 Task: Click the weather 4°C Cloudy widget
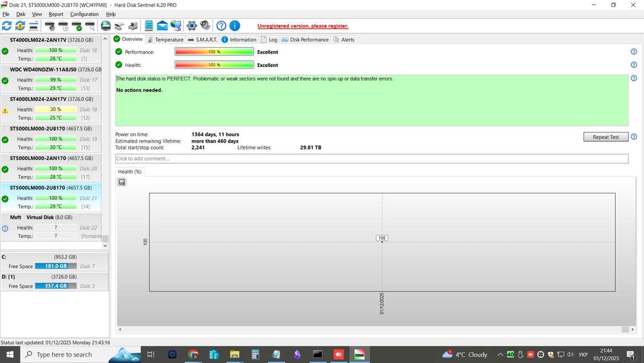pyautogui.click(x=464, y=355)
